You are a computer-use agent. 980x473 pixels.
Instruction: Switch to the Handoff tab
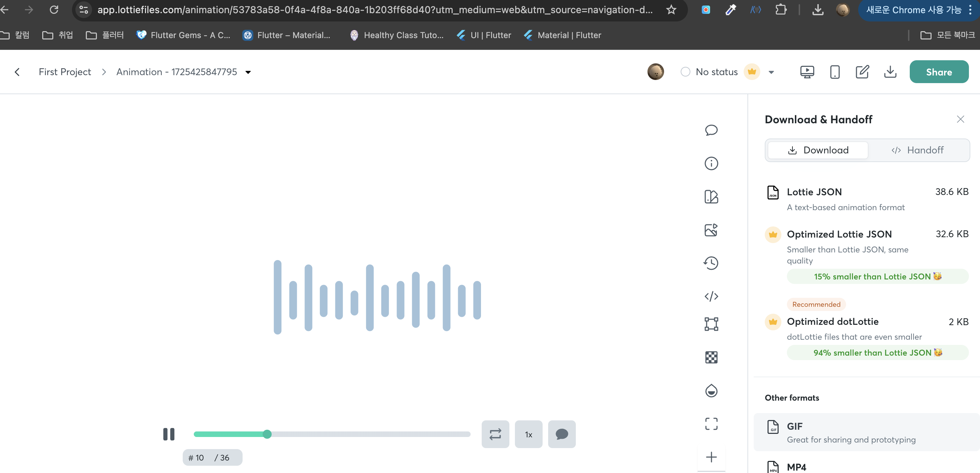click(917, 150)
